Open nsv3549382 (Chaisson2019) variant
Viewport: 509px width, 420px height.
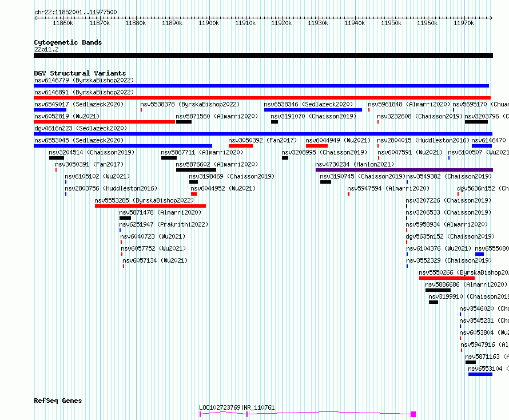click(x=449, y=176)
